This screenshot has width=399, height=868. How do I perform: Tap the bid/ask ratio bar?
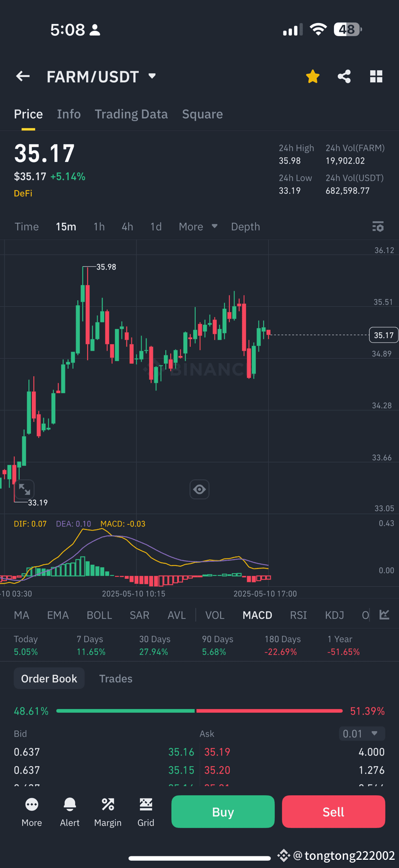(199, 711)
